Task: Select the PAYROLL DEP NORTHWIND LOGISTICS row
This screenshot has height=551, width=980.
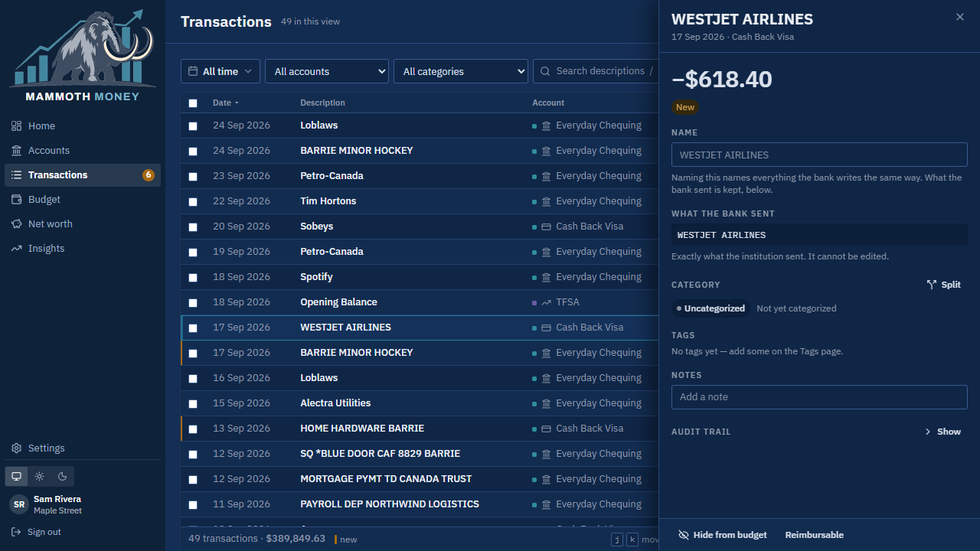Action: tap(420, 504)
